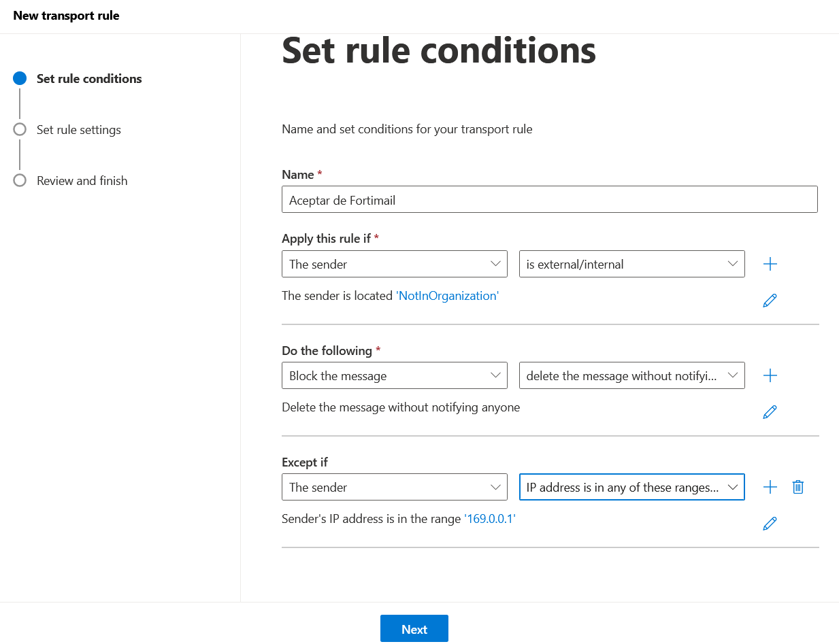The height and width of the screenshot is (644, 839).
Task: Click the rule Name text field
Action: tap(549, 200)
